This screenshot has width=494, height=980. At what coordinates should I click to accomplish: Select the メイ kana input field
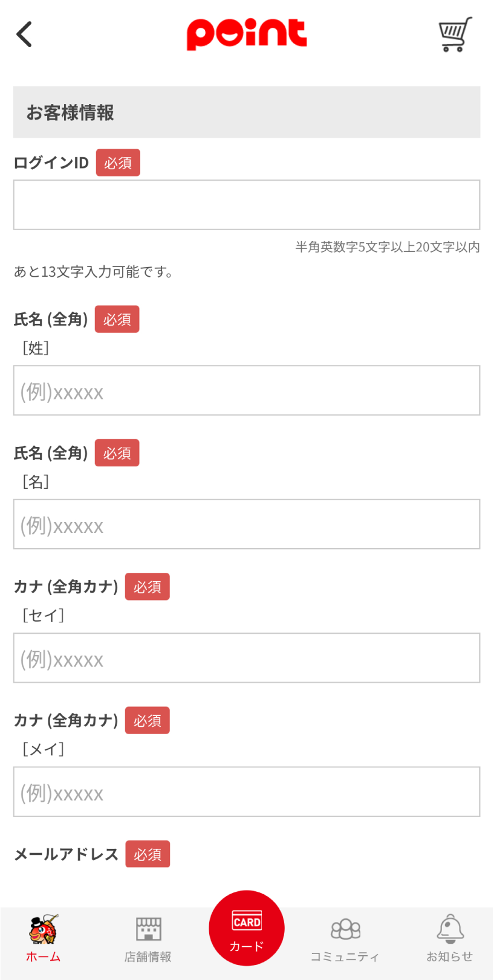point(247,791)
